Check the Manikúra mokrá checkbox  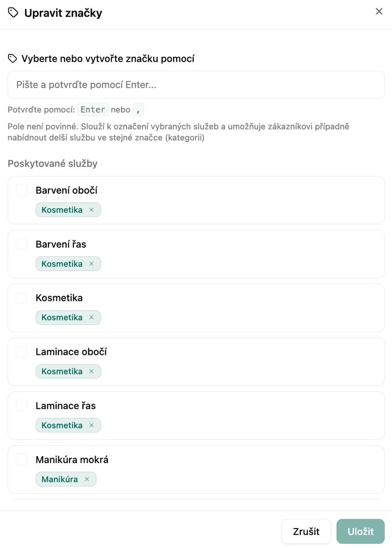click(22, 459)
